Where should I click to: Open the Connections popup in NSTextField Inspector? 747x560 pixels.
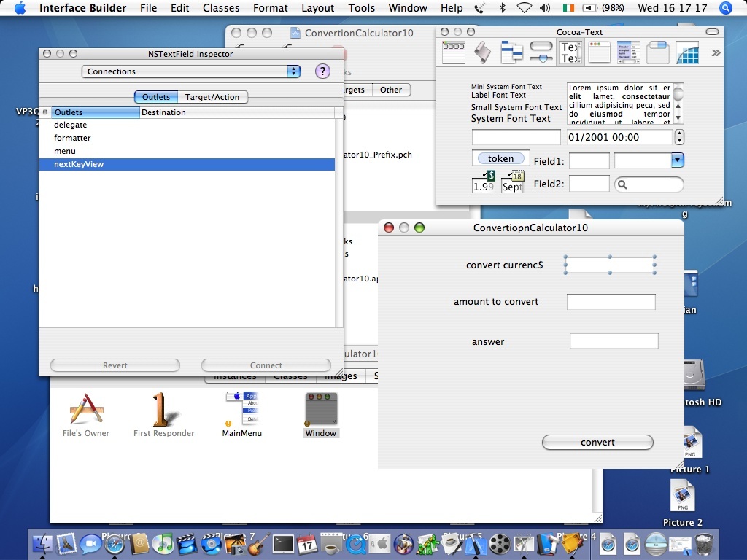(191, 71)
